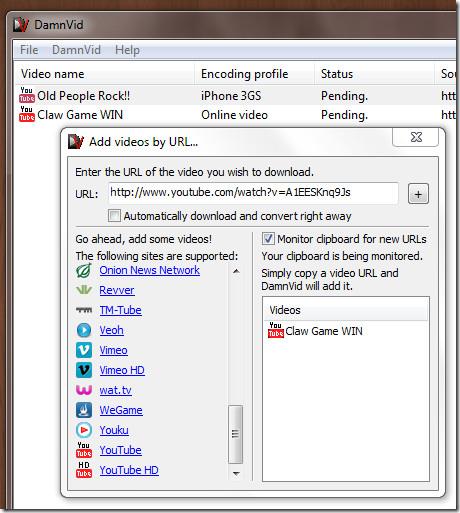Screen dimensions: 460x513
Task: Click the supported sites scroll up arrow
Action: [236, 271]
